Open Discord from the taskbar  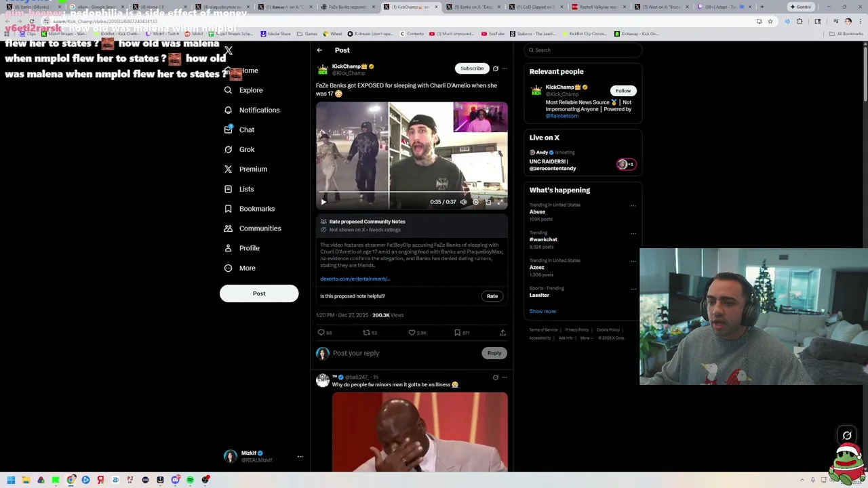[x=175, y=480]
